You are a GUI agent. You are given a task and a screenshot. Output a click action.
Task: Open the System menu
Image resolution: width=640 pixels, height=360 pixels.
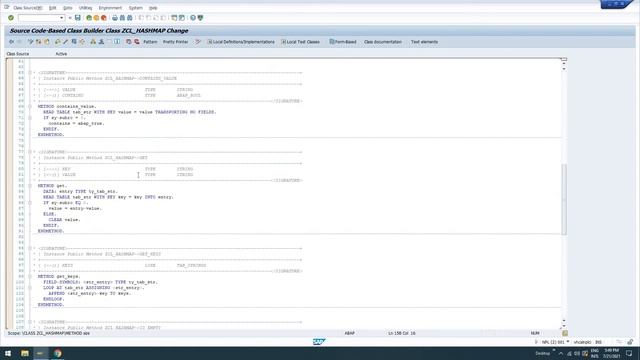136,8
